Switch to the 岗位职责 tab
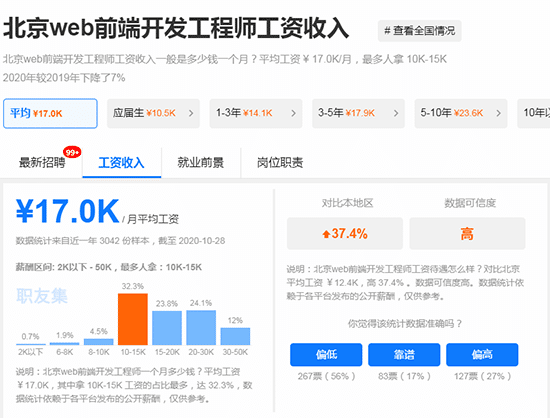The height and width of the screenshot is (418, 550). (x=280, y=163)
